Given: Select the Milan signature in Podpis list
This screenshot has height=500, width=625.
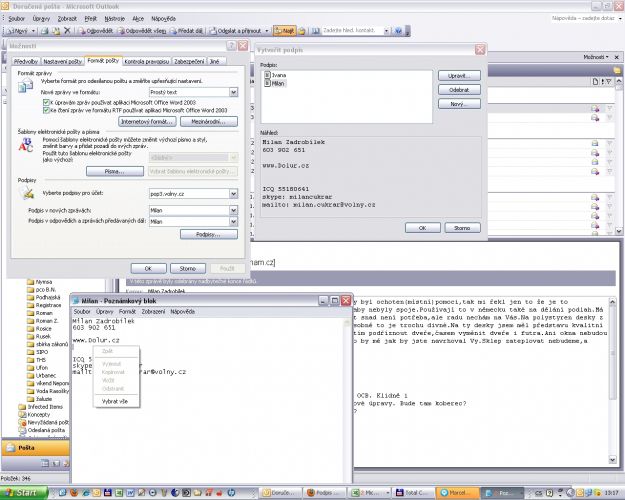Looking at the screenshot, I should click(275, 83).
